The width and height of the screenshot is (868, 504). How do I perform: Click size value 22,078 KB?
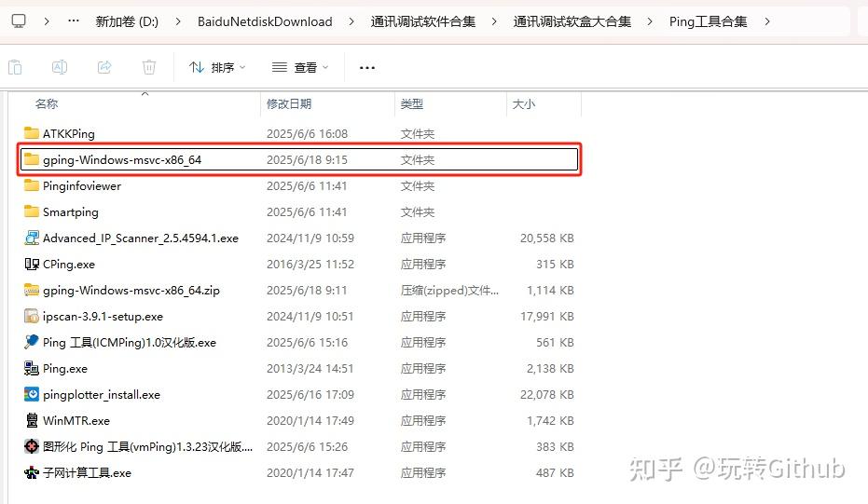click(547, 394)
